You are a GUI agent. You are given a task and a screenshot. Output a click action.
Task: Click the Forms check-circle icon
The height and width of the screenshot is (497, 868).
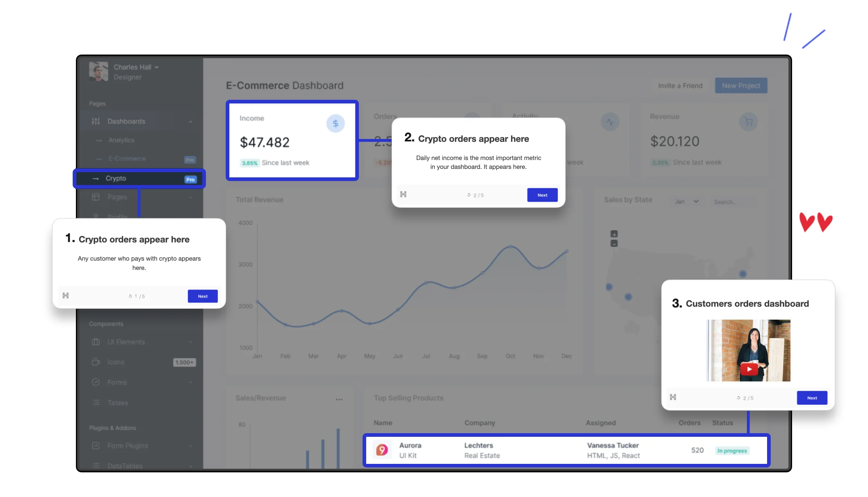[x=96, y=382]
